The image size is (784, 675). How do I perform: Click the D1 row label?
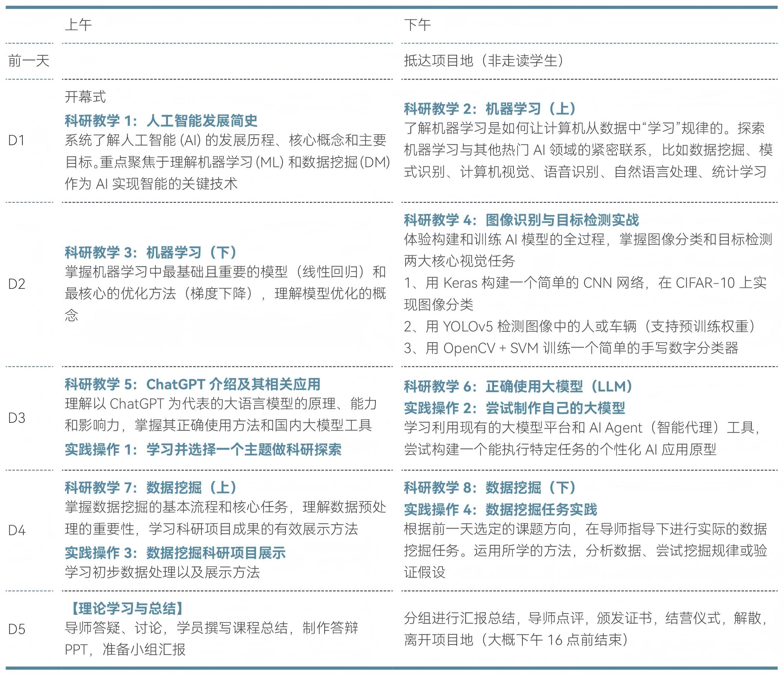(x=16, y=141)
